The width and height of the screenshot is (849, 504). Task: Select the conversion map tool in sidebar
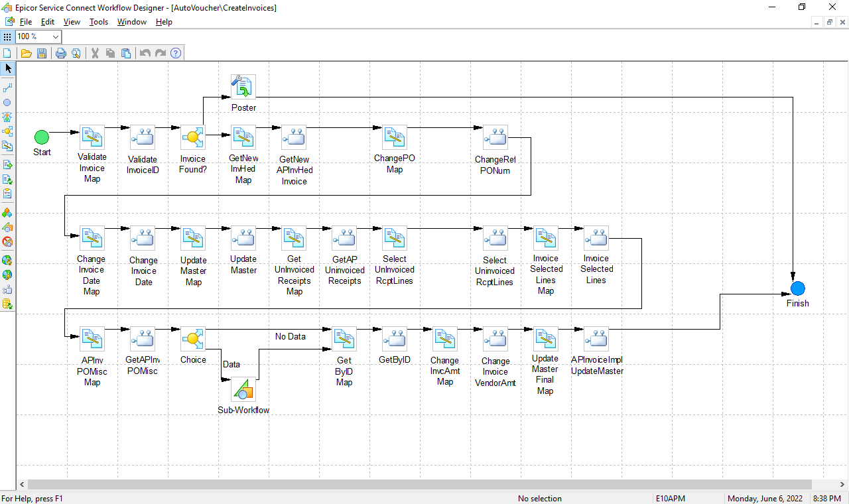[7, 146]
